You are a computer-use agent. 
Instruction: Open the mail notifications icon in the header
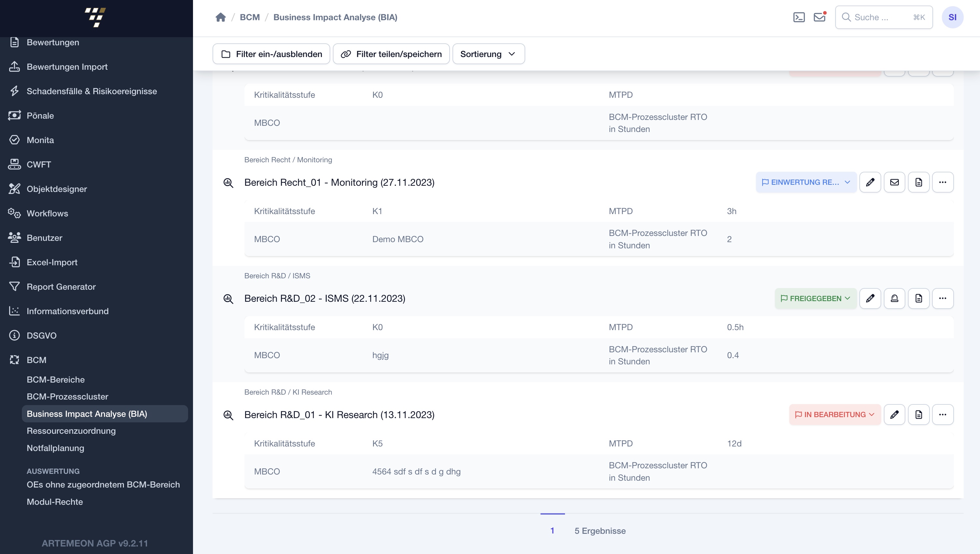tap(819, 17)
